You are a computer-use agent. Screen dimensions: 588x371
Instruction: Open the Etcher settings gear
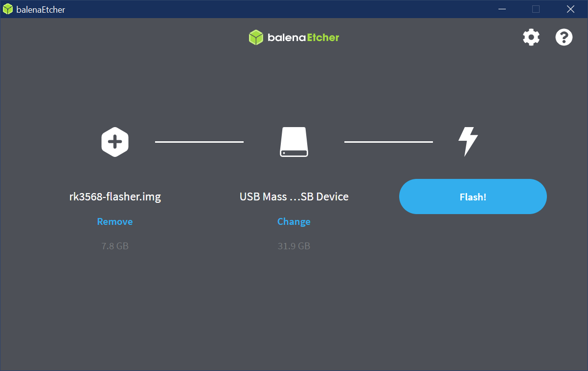pos(531,37)
